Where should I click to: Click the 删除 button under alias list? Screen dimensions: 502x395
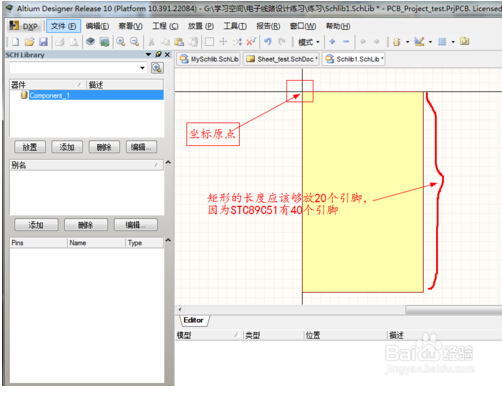pos(86,225)
